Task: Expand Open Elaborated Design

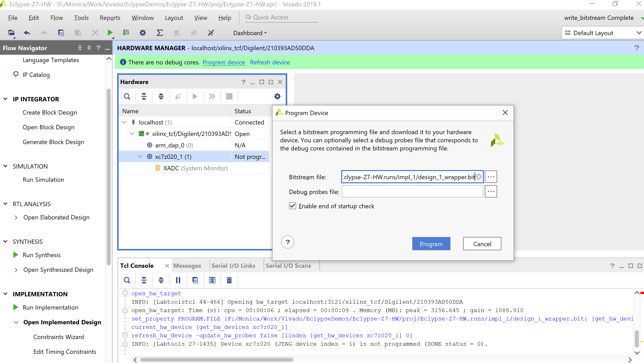Action: coord(16,217)
